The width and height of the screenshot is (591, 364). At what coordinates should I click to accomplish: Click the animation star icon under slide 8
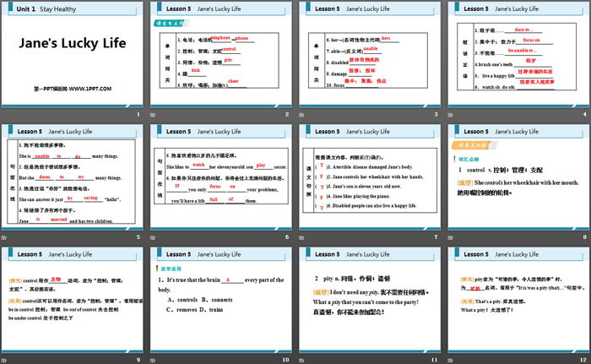[450, 237]
